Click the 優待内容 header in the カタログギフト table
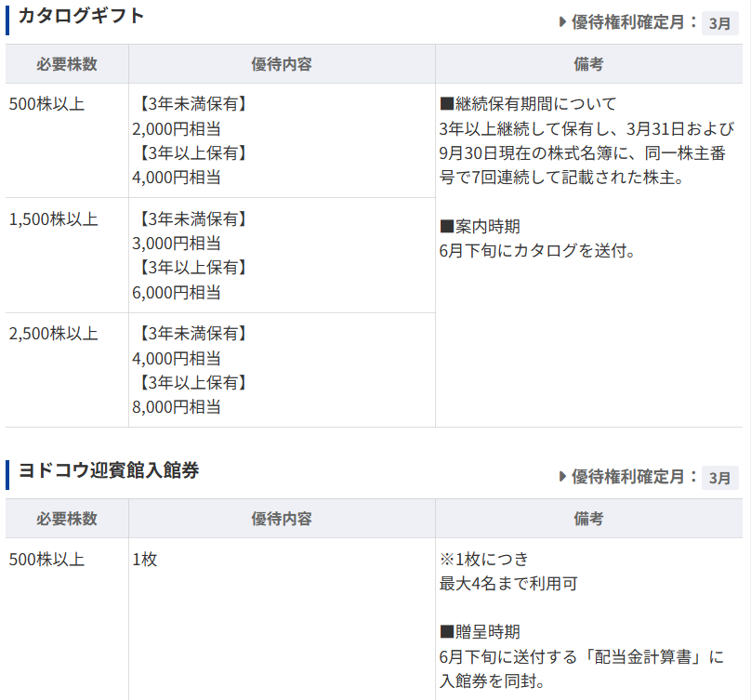The height and width of the screenshot is (700, 751). click(x=282, y=64)
